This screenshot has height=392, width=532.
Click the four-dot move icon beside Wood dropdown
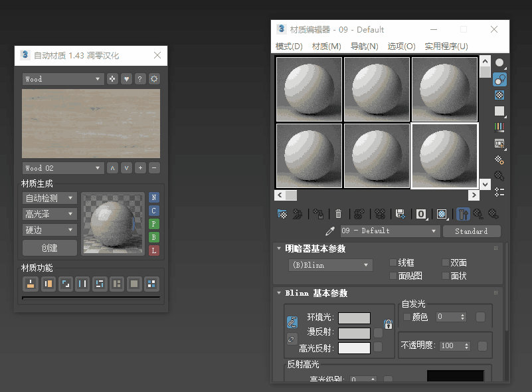112,79
